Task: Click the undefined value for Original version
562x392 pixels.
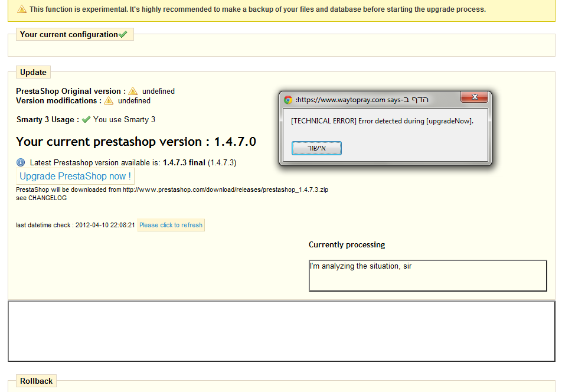Action: click(x=158, y=91)
